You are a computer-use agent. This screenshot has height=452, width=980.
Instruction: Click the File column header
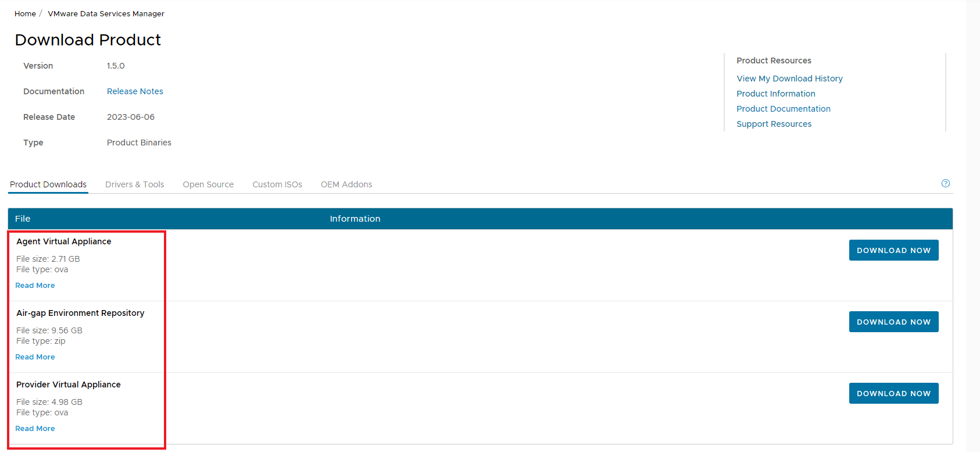click(x=23, y=219)
